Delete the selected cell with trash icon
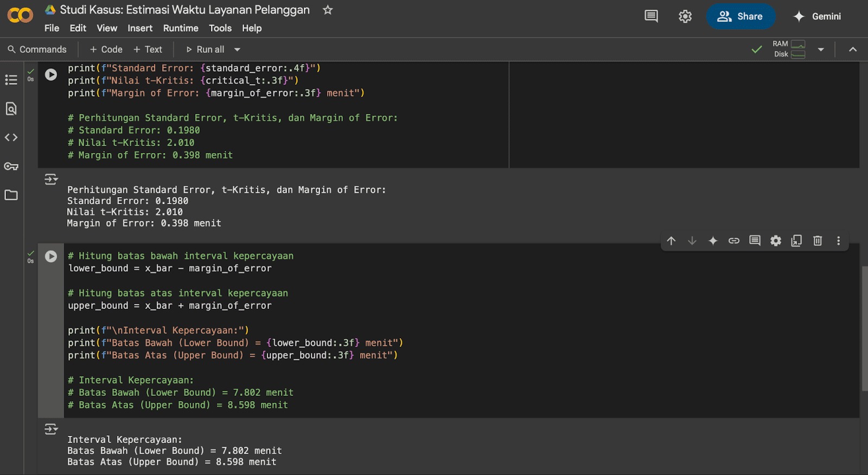Screen dimensions: 868x475 coord(818,240)
